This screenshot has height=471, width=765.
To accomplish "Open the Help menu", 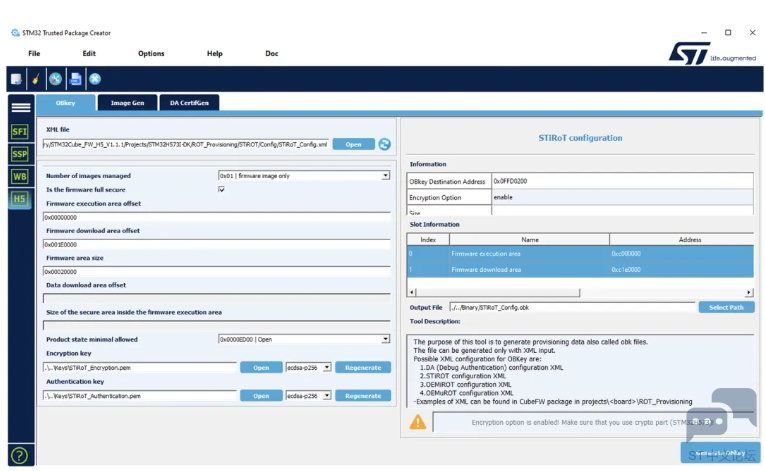I will tap(215, 54).
